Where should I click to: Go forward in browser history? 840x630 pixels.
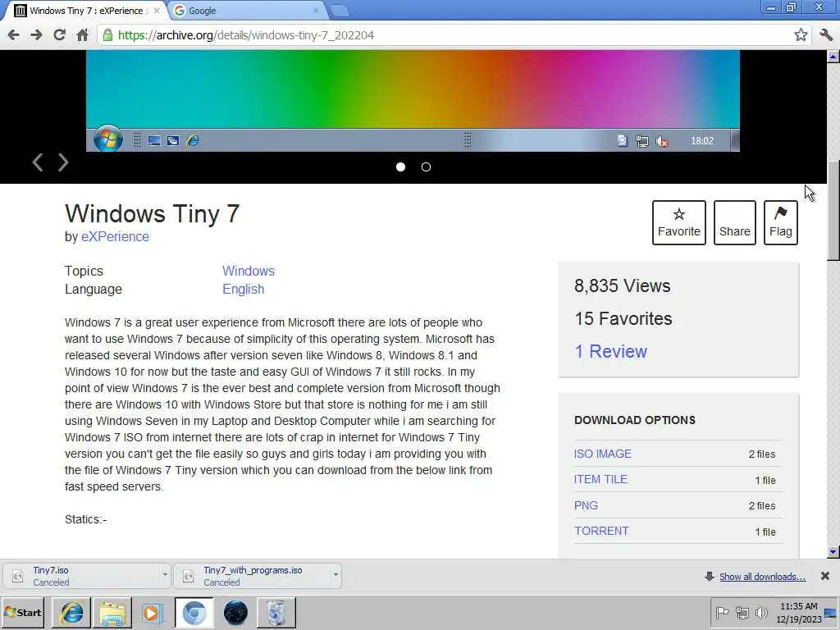36,35
